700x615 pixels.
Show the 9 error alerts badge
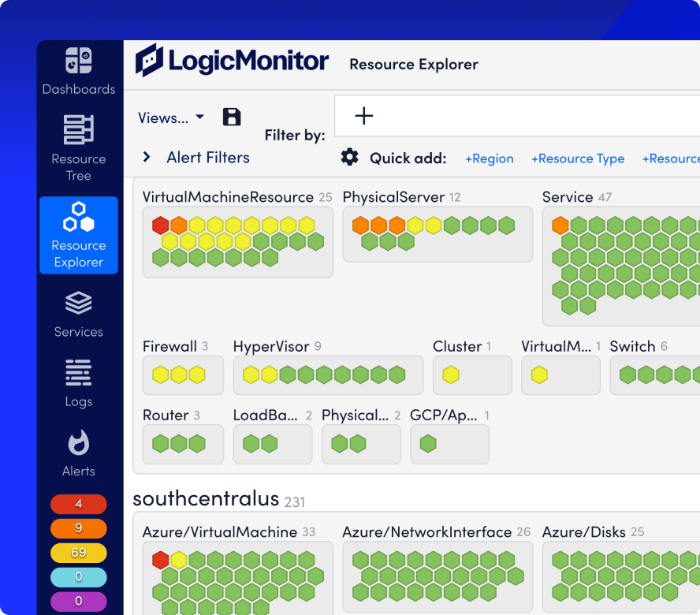pyautogui.click(x=79, y=528)
